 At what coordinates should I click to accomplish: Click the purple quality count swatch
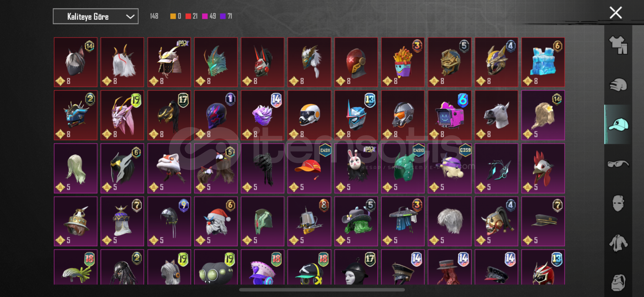point(223,16)
